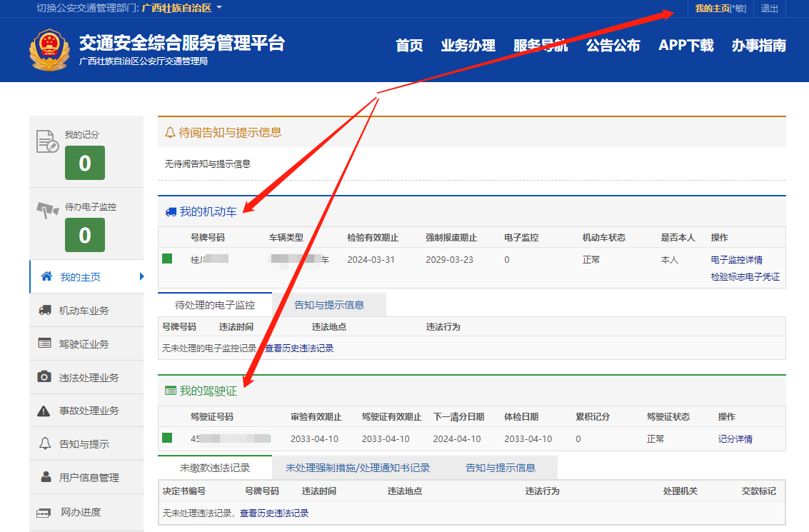Open the 广西壮族自治区 department dropdown
The height and width of the screenshot is (532, 809).
182,8
